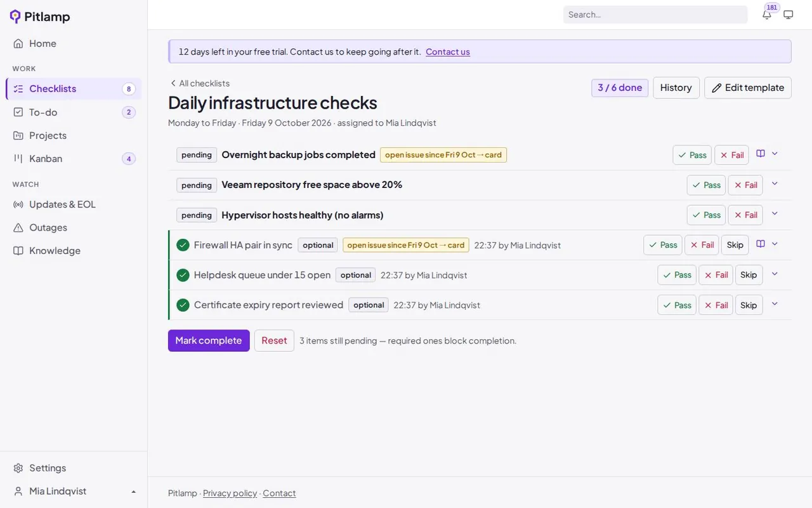Click green check icon on Helpdesk queue row
This screenshot has width=812, height=508.
click(183, 275)
